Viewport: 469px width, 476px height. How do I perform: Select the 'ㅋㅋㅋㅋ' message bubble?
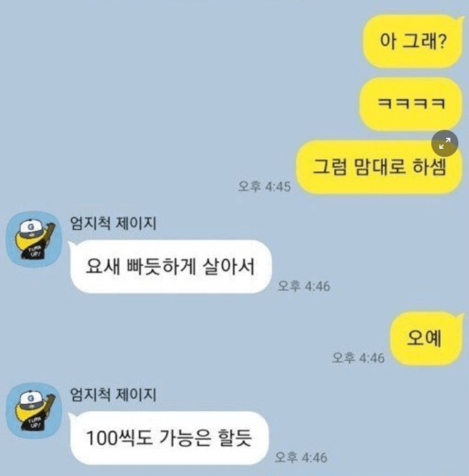[411, 104]
